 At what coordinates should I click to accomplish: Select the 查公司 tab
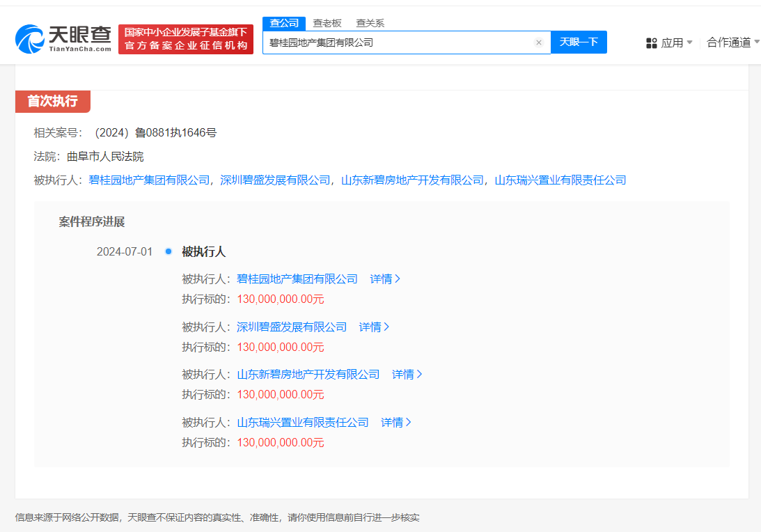[283, 22]
